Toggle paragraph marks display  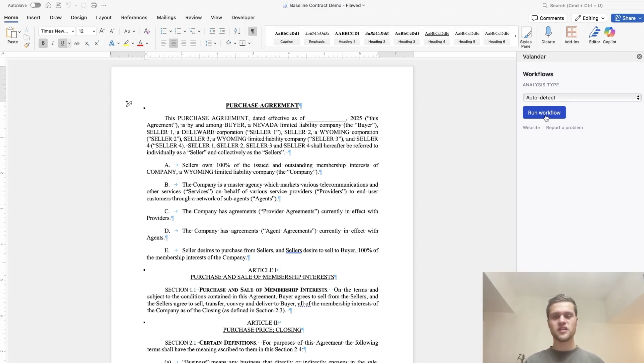(253, 31)
